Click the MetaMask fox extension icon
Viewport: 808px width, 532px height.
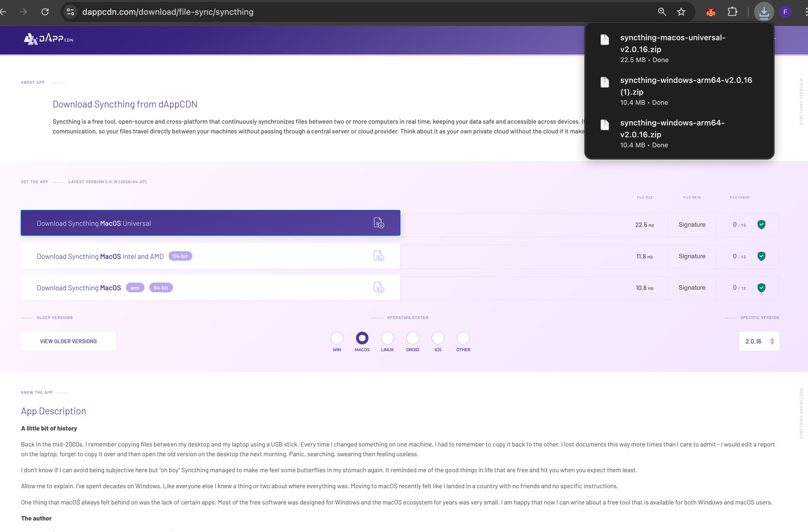point(711,12)
